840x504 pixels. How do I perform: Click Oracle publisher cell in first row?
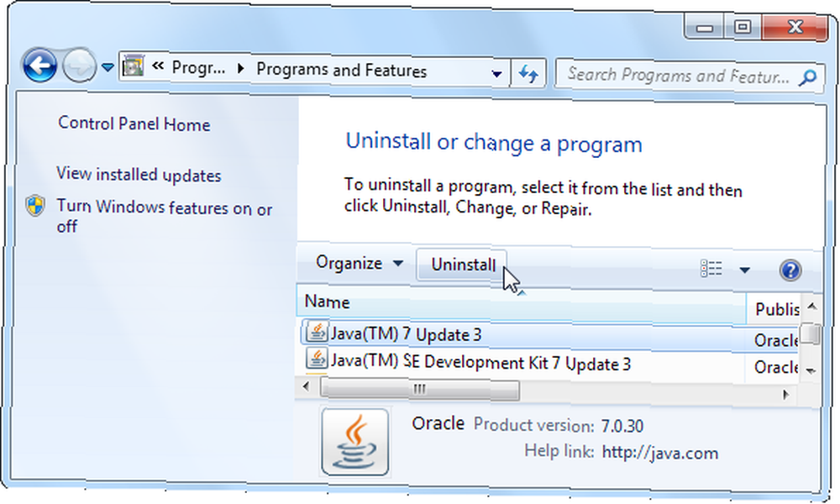coord(775,340)
